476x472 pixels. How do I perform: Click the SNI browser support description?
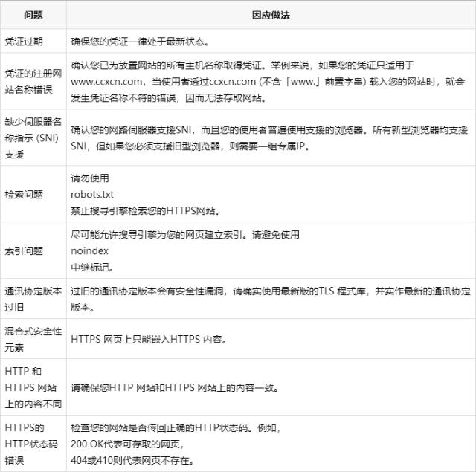(x=269, y=138)
